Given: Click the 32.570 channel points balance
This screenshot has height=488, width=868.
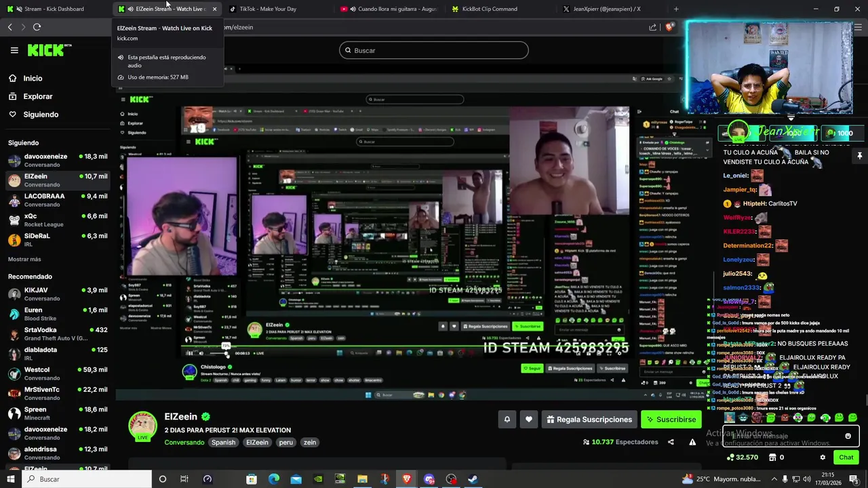Looking at the screenshot, I should [742, 457].
